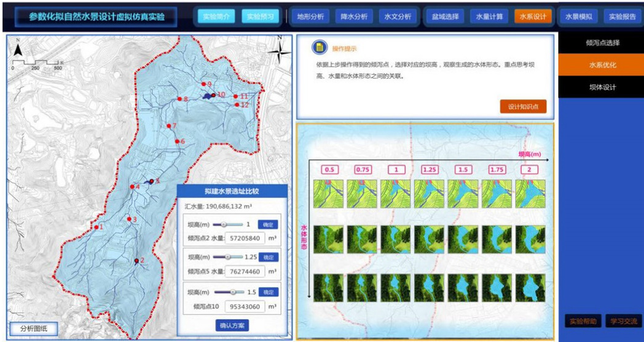The height and width of the screenshot is (342, 644).
Task: Open 坝体设计 in the side menu
Action: click(x=602, y=87)
